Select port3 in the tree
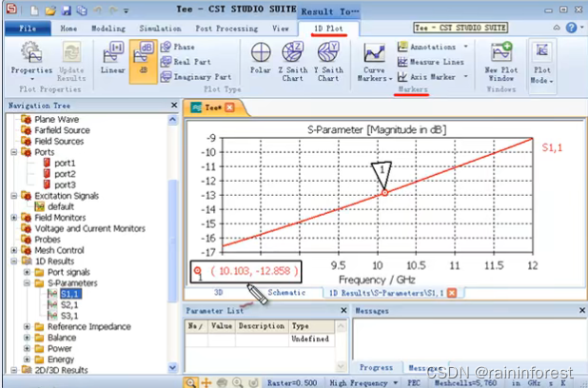The image size is (588, 388). [65, 184]
